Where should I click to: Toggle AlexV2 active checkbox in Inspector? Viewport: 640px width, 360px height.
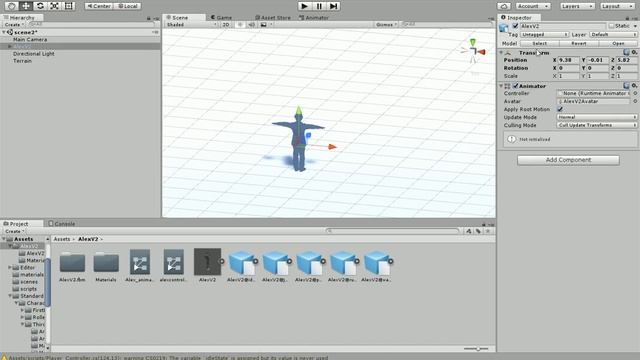click(x=515, y=26)
